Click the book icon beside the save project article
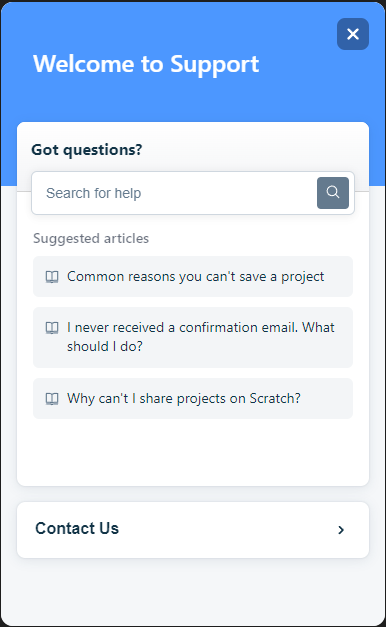 coord(52,277)
